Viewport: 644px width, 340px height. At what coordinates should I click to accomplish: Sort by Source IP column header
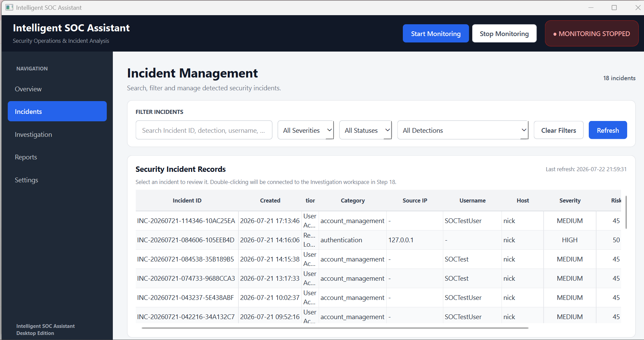[x=415, y=200]
